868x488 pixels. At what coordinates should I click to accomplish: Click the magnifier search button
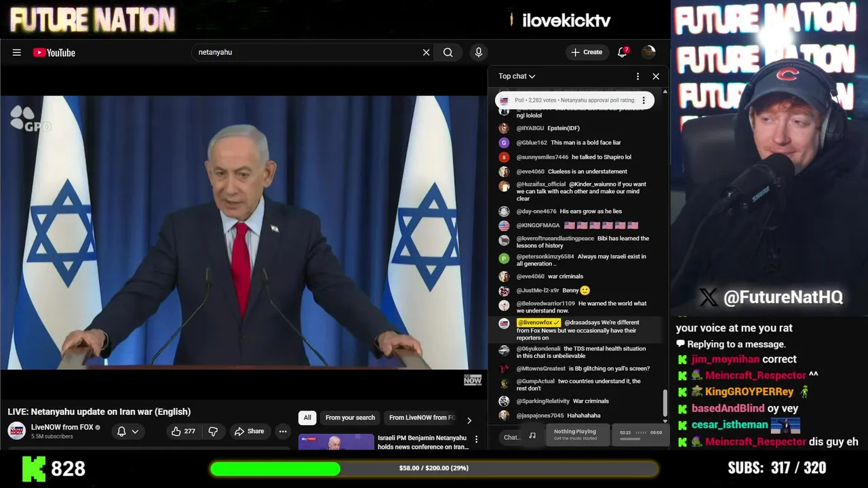pos(448,52)
